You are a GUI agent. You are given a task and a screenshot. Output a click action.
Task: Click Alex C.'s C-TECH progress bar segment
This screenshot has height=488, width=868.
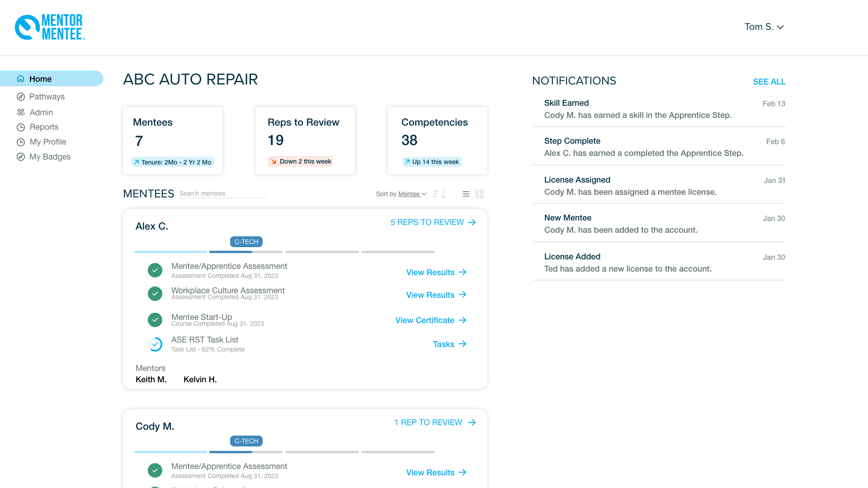click(x=246, y=252)
